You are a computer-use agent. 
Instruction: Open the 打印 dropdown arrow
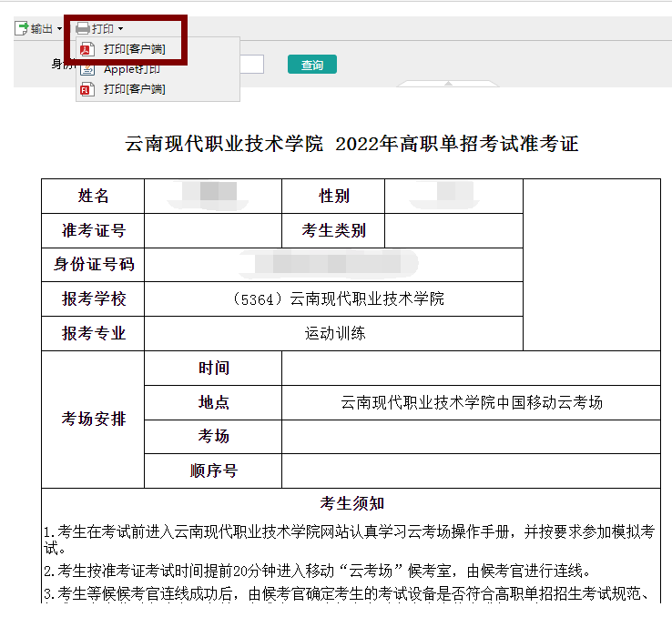[x=120, y=30]
